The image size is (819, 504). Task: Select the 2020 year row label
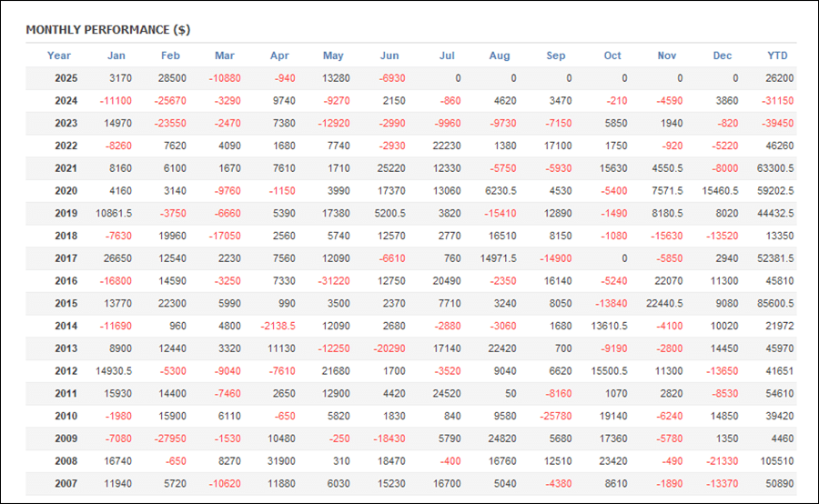click(66, 191)
